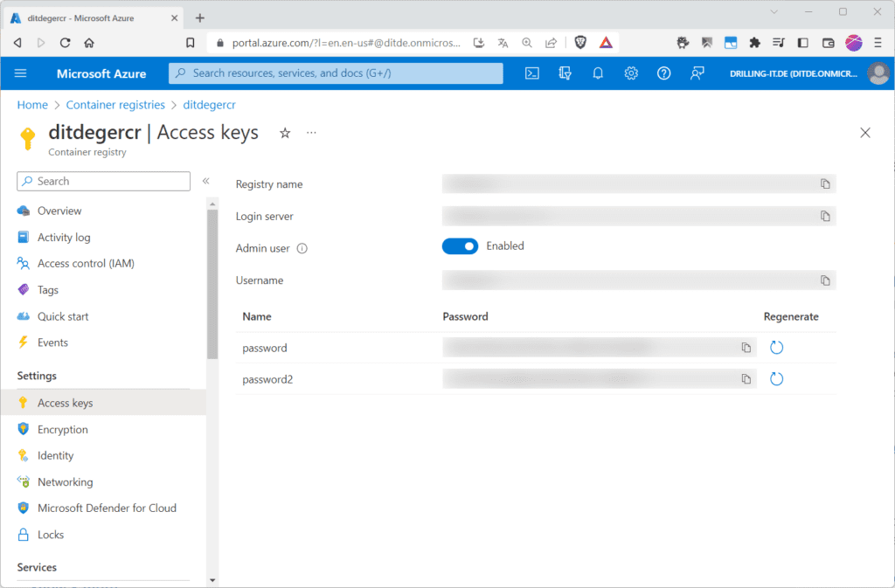The width and height of the screenshot is (895, 588).
Task: Collapse the left navigation menu
Action: (x=206, y=181)
